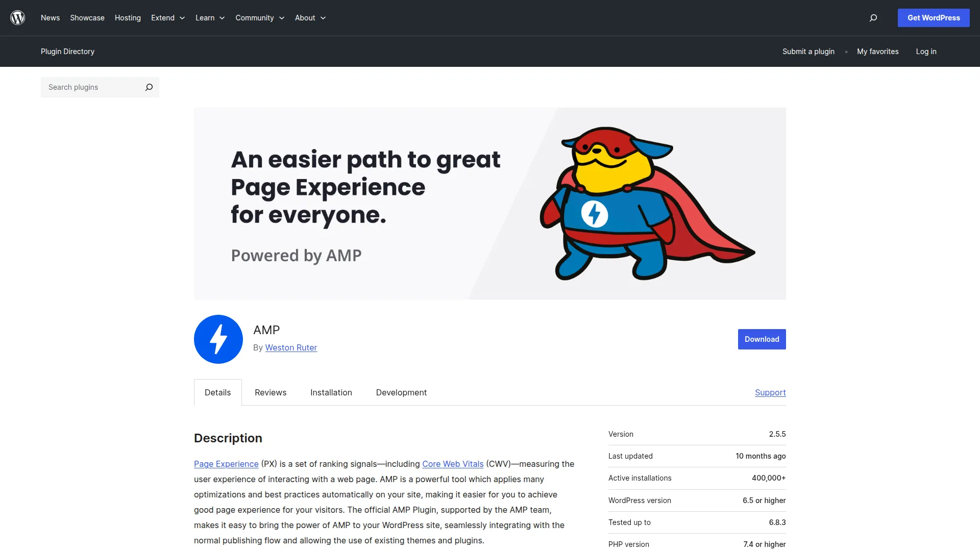Image resolution: width=980 pixels, height=551 pixels.
Task: Select the Details tab
Action: pyautogui.click(x=218, y=392)
